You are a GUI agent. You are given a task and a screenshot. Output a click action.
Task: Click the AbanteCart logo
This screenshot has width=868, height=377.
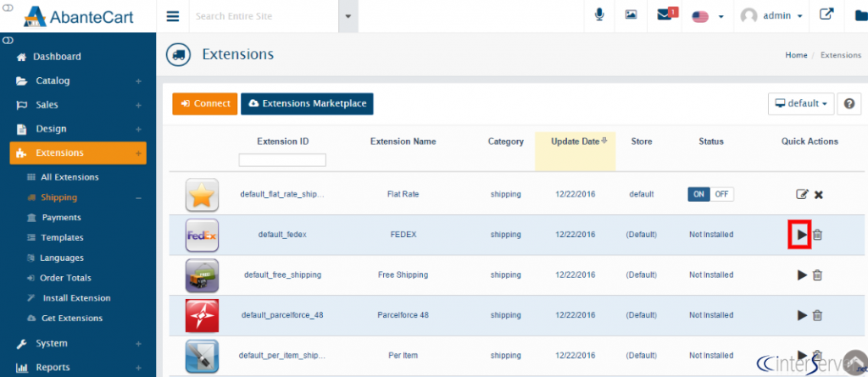click(x=79, y=16)
